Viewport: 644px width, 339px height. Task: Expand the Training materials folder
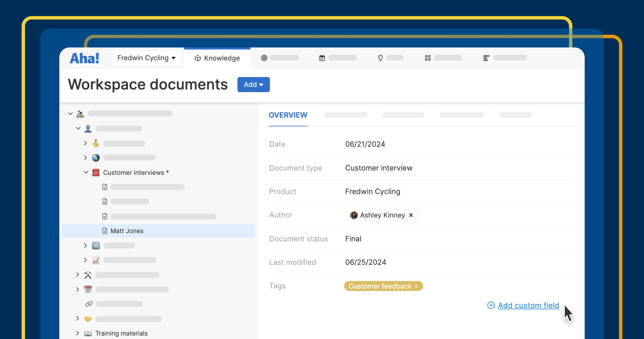pyautogui.click(x=78, y=333)
